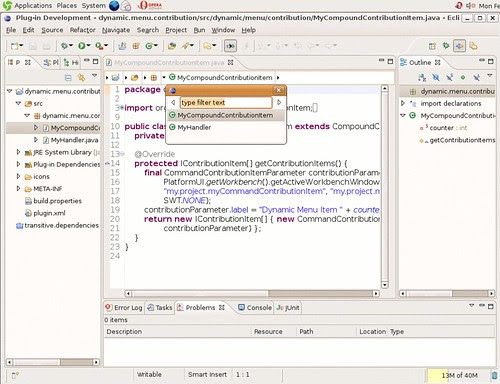Switch to the Error Log tab
Viewport: 500px width, 384px height.
[124, 307]
